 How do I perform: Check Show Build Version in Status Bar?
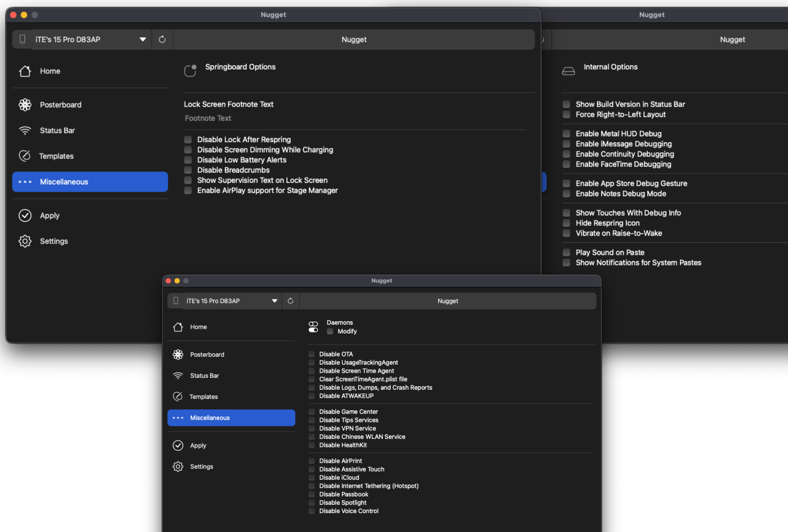[566, 104]
